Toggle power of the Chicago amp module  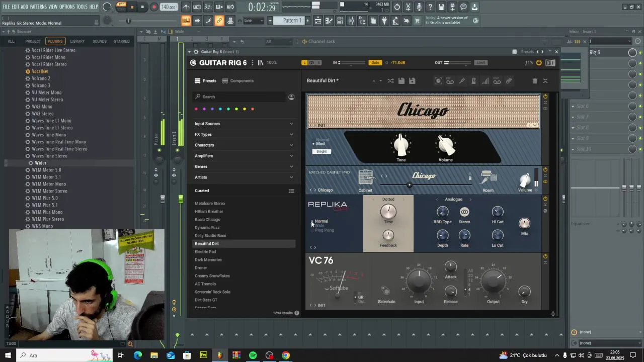545,97
